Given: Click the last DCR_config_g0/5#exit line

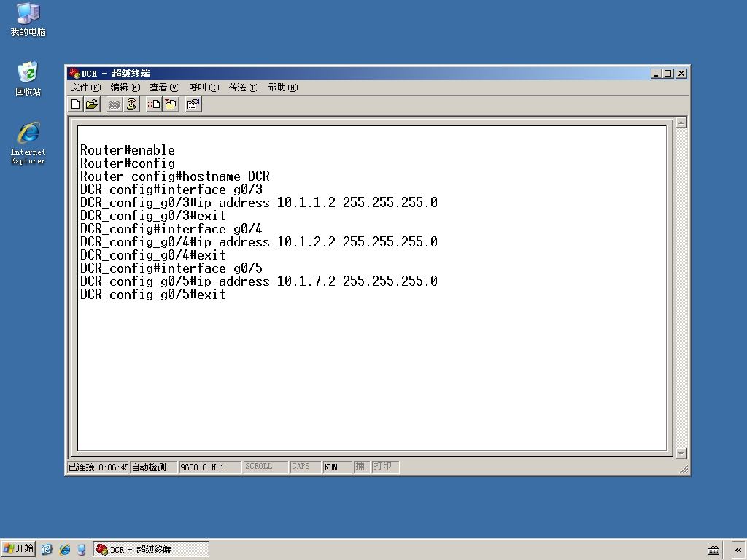Looking at the screenshot, I should (153, 295).
